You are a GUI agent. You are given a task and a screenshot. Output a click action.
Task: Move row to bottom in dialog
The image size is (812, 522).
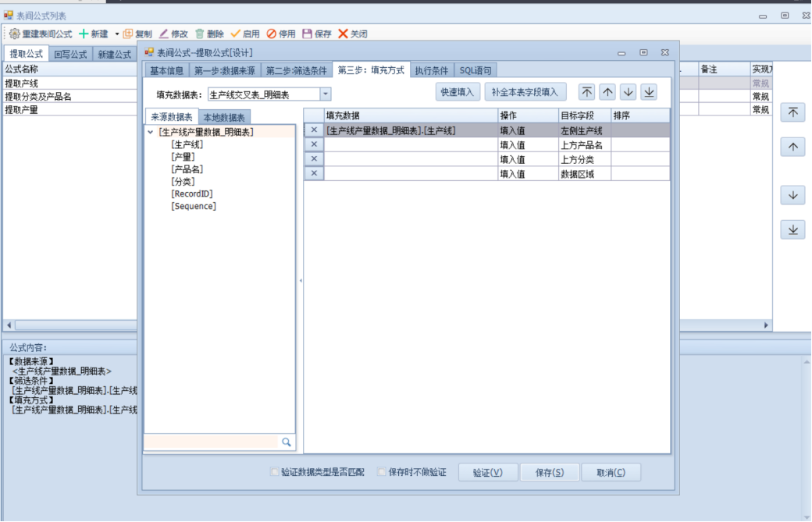tap(649, 92)
